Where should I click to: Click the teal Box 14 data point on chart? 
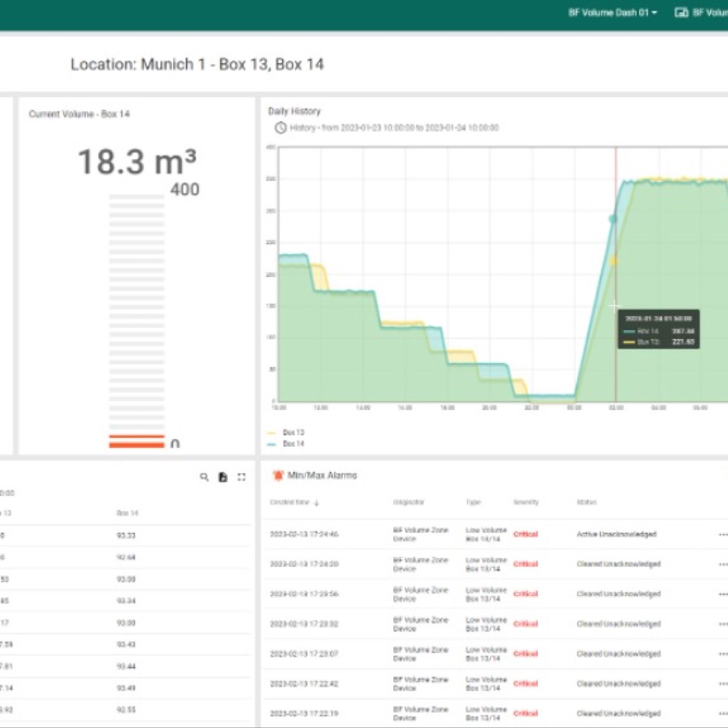point(613,219)
